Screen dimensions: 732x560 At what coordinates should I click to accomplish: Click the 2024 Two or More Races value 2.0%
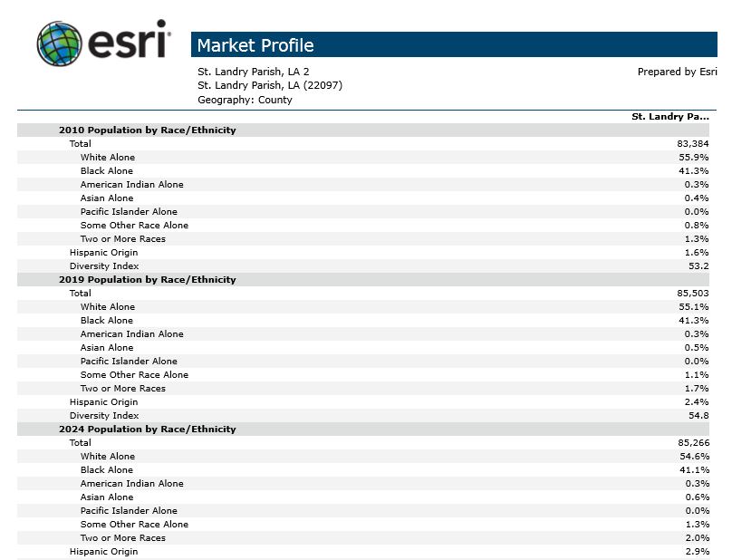698,537
